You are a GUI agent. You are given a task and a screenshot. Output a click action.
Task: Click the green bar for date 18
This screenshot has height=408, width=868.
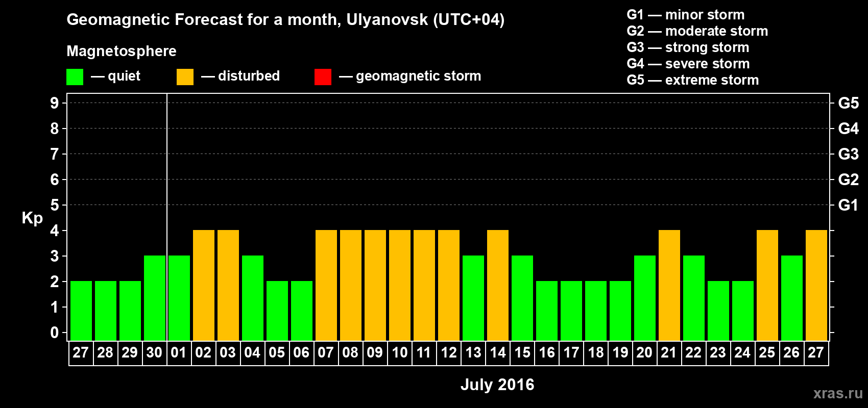tap(596, 311)
